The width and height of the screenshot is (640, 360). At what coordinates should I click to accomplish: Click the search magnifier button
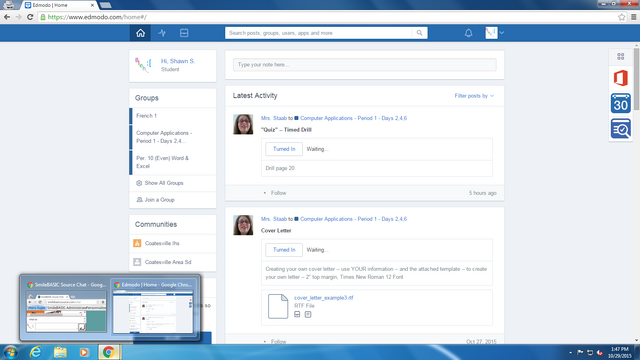coord(419,33)
